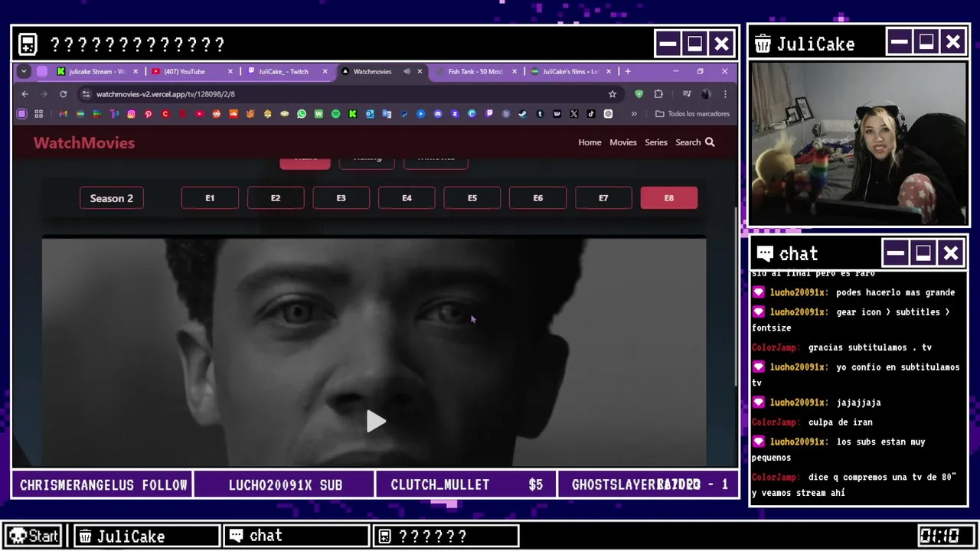Open the PayPal bookmark icon
980x551 pixels.
pyautogui.click(x=404, y=114)
